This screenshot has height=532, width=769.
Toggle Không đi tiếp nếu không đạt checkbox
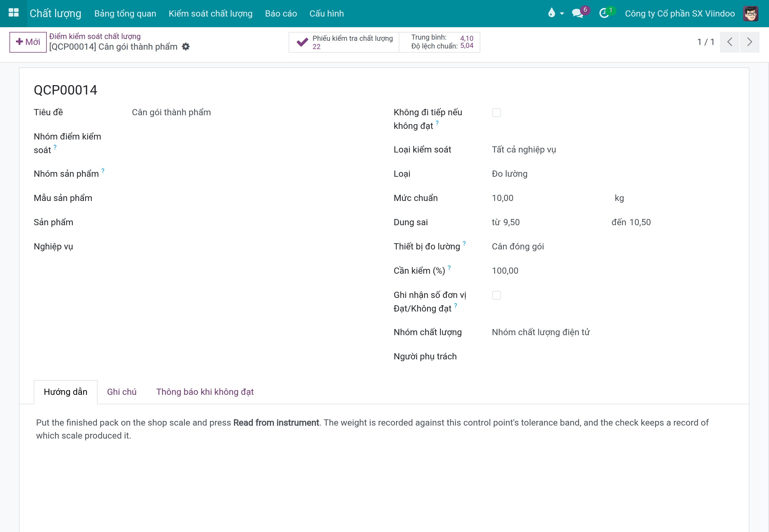coord(496,113)
